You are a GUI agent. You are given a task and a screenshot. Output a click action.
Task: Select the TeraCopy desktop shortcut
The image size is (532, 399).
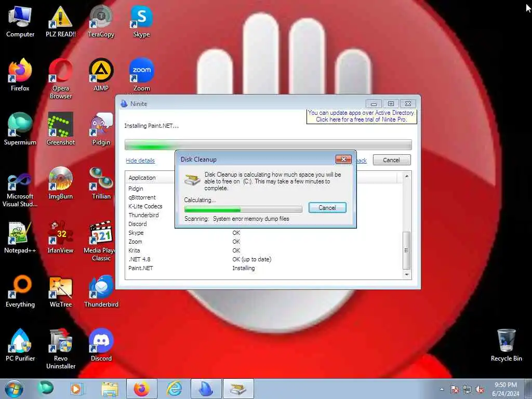[x=101, y=21]
